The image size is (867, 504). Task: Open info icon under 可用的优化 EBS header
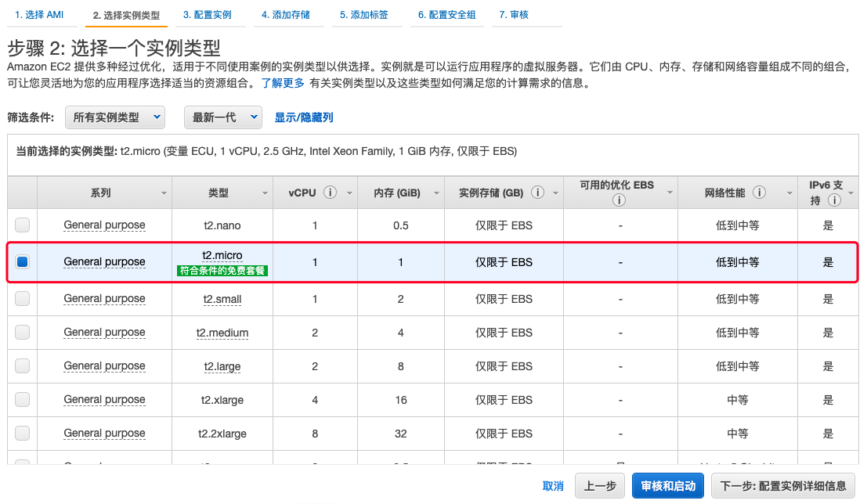click(620, 200)
